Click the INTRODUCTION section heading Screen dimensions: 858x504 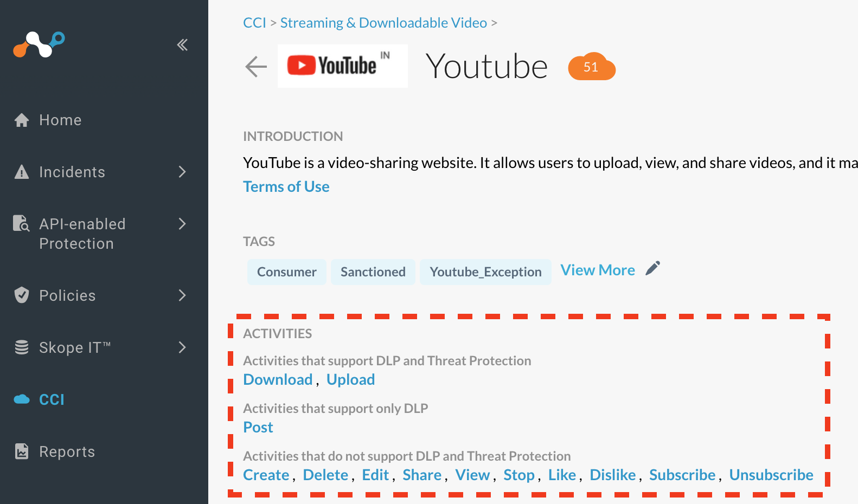point(293,136)
